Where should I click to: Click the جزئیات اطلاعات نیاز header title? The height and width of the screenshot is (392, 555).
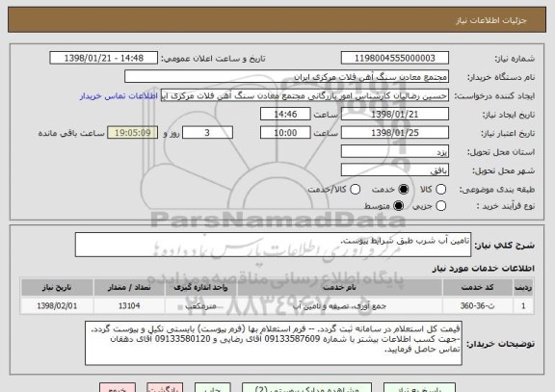coord(491,20)
